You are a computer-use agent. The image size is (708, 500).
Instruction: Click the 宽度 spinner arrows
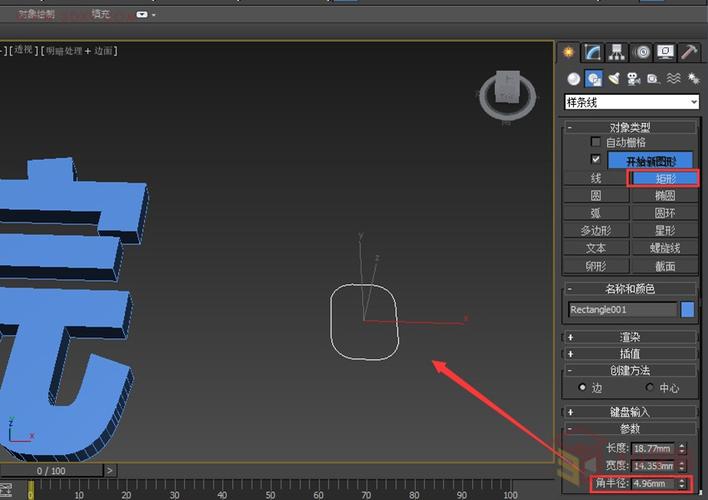tap(682, 466)
